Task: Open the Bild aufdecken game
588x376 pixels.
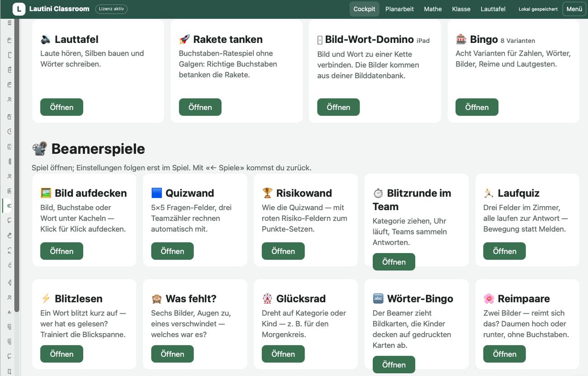Action: (x=62, y=251)
